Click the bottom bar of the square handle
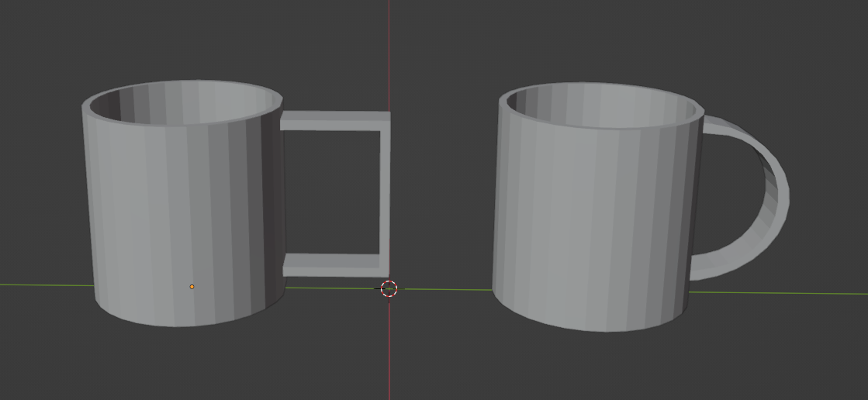Viewport: 868px width, 400px height. (335, 265)
